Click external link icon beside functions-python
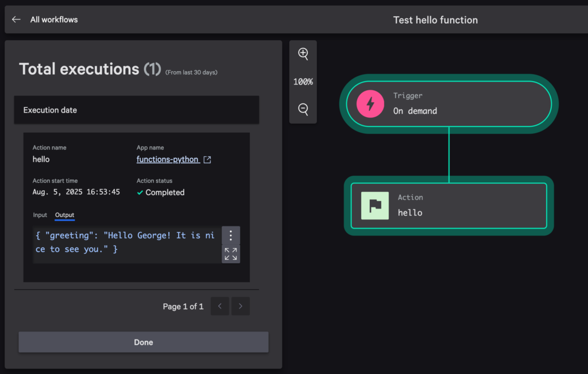 click(x=207, y=160)
